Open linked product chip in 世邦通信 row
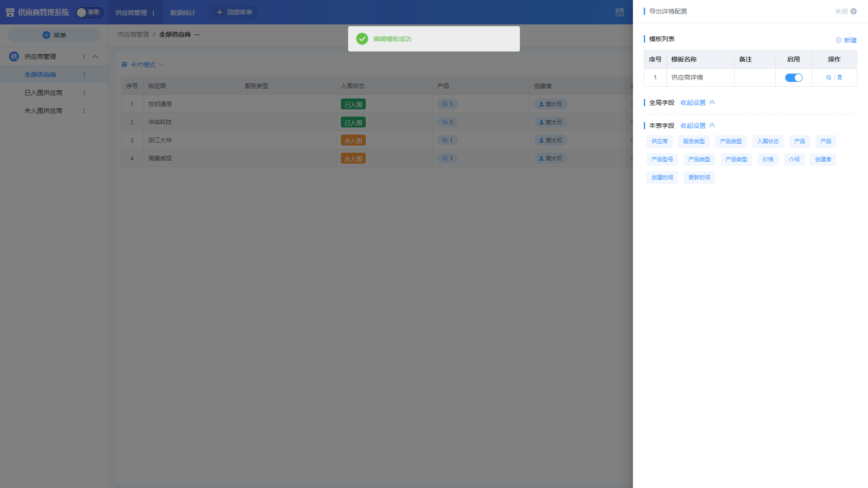Screen dimensions: 868x488 448,104
